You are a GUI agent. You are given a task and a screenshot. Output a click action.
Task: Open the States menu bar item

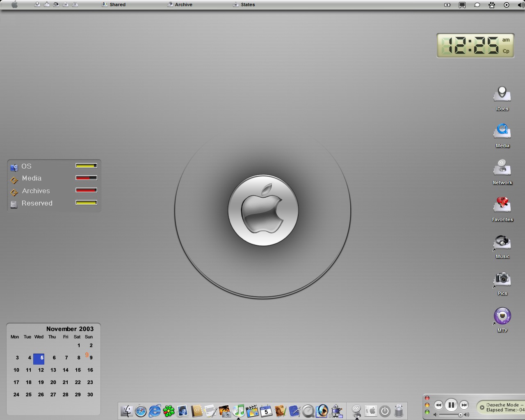click(244, 5)
